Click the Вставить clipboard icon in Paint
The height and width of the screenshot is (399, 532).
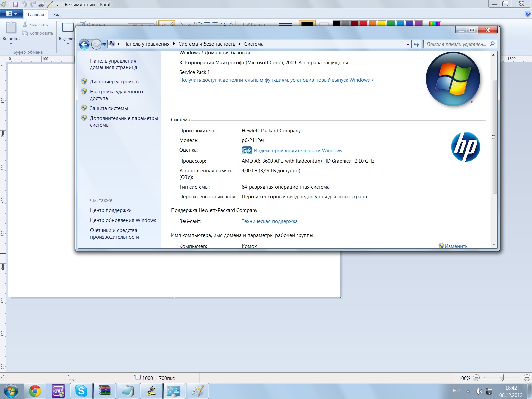[11, 28]
